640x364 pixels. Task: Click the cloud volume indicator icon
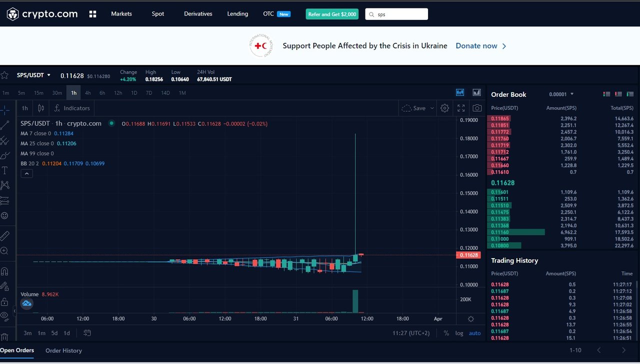pyautogui.click(x=26, y=304)
